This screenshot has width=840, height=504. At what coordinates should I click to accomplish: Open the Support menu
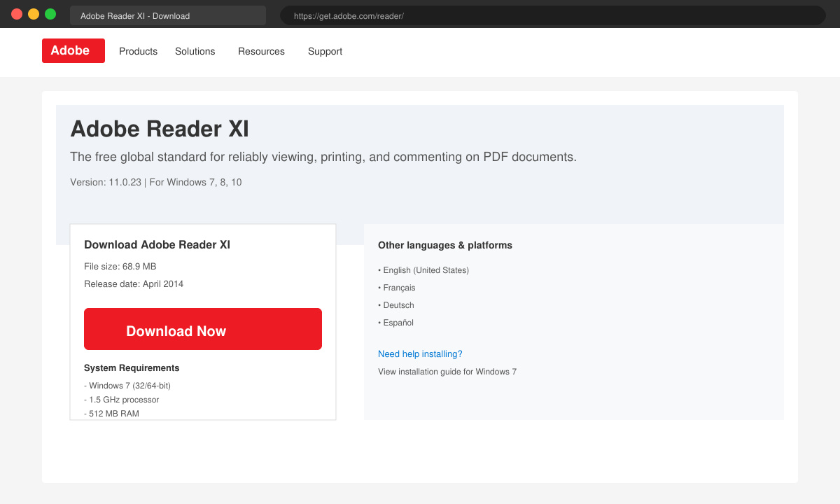pos(325,51)
